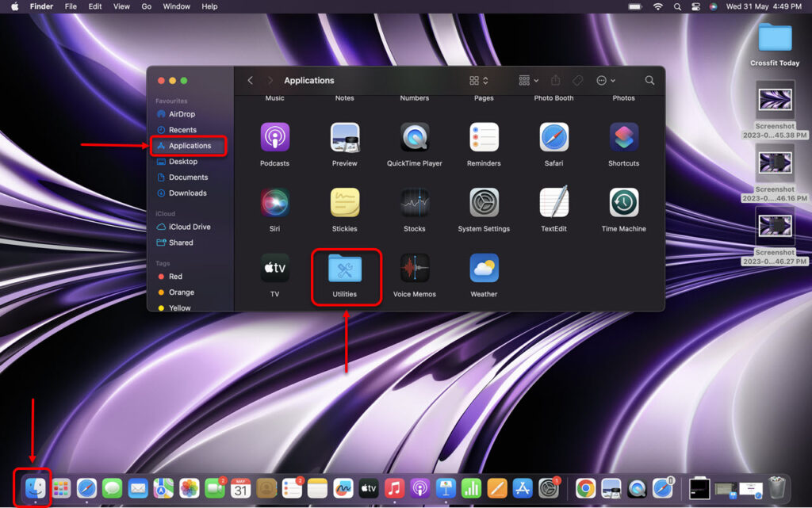This screenshot has height=508, width=812.
Task: Go forward in Finder window
Action: [270, 80]
